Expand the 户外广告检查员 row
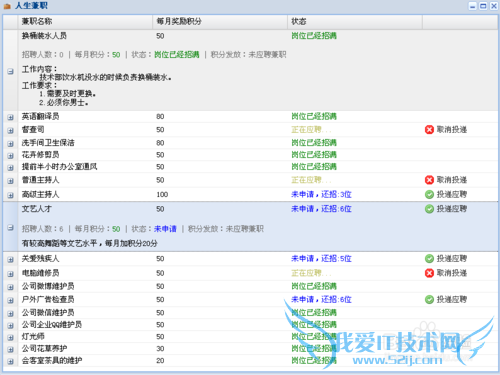The height and width of the screenshot is (375, 500). tap(10, 300)
